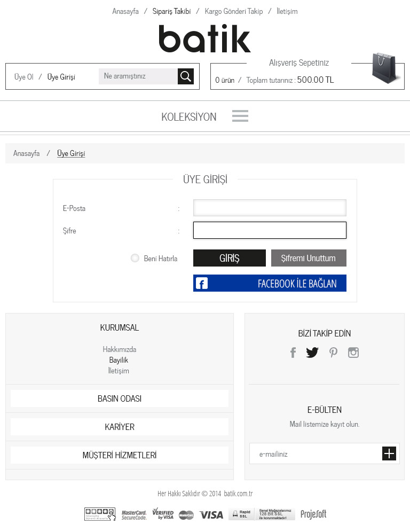Visit the Instagram camera icon
Viewport: 410px width, 532px height.
353,353
